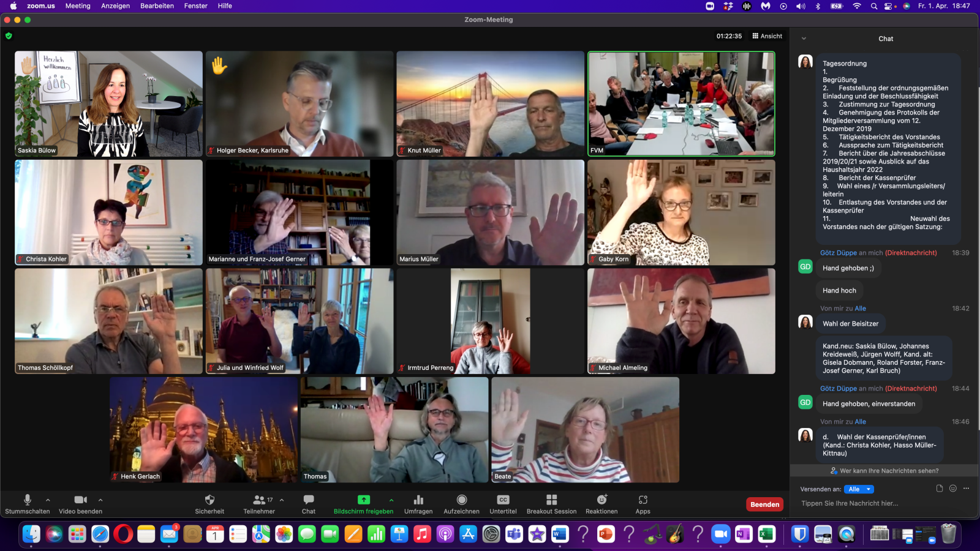This screenshot has width=980, height=551.
Task: Select Saskia Bülow video tile
Action: pos(109,103)
